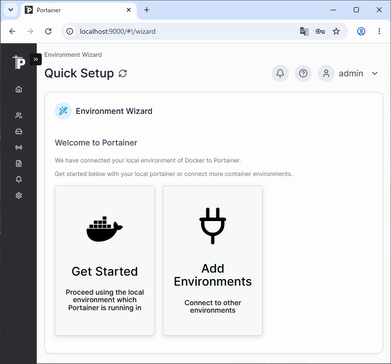Open Home from the sidebar house icon

coord(19,89)
